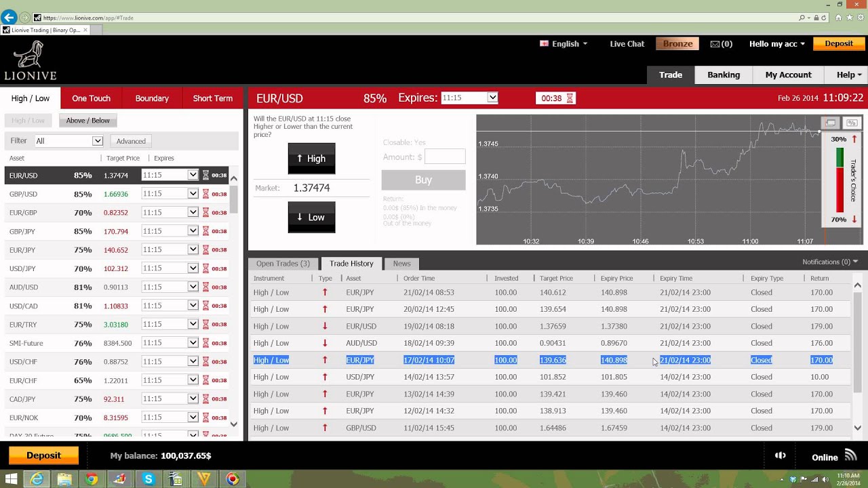
Task: Select the EUR/NOK asset row
Action: pyautogui.click(x=117, y=418)
